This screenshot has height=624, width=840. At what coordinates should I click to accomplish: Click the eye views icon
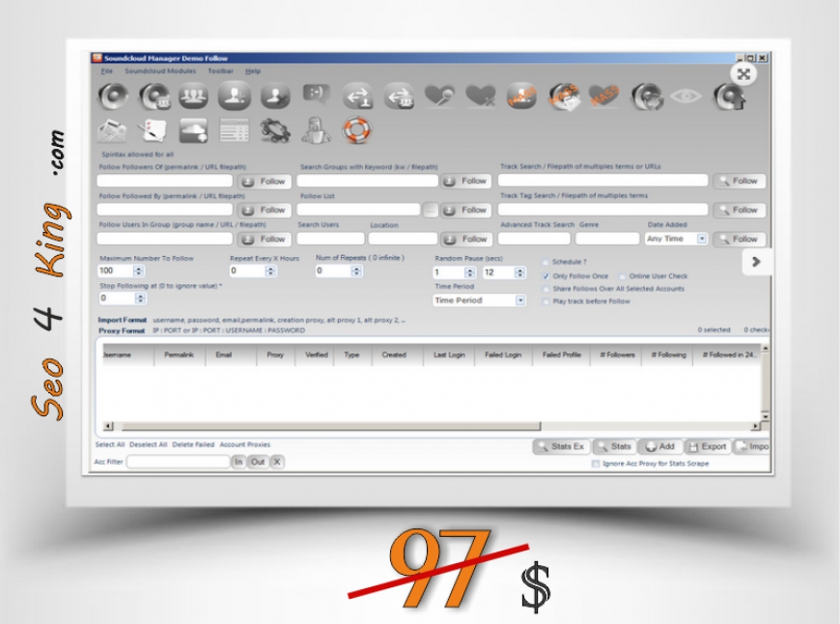point(686,97)
